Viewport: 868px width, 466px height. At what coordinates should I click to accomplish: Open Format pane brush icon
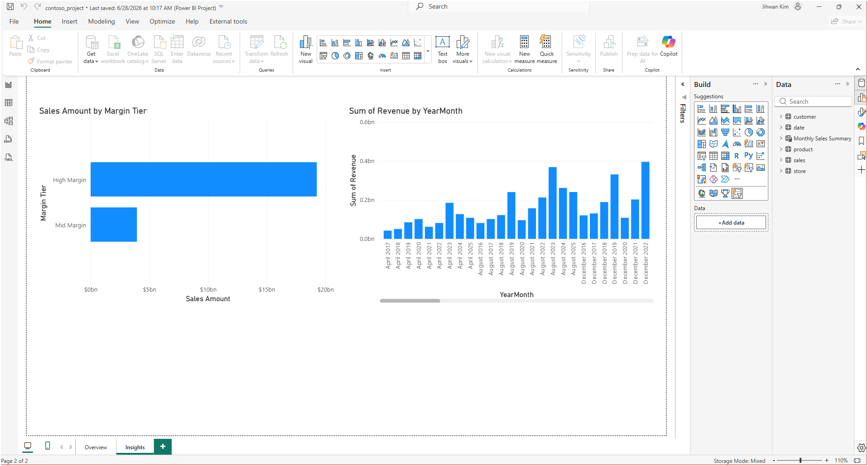coord(862,112)
